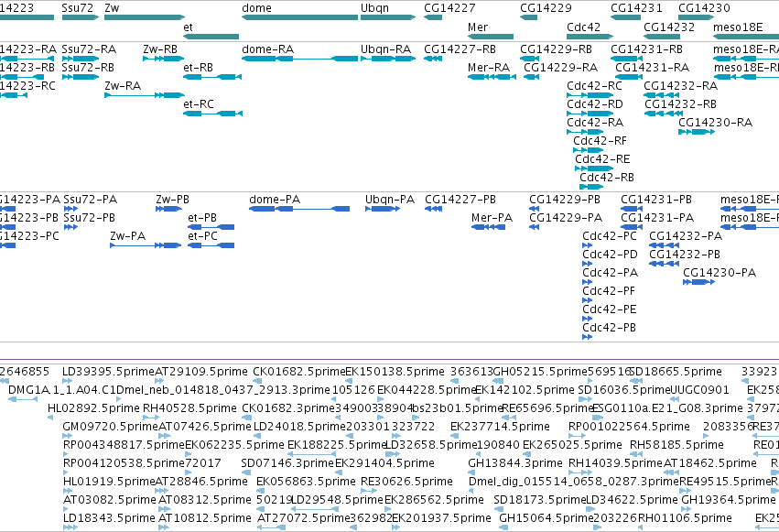Click transcript Cdc42-RD
This screenshot has width=779, height=532.
click(590, 114)
